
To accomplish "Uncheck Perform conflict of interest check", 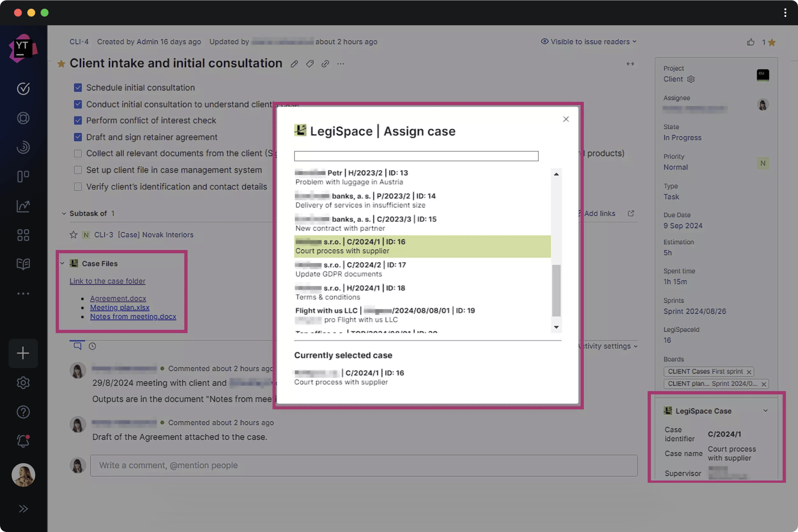I will point(78,120).
